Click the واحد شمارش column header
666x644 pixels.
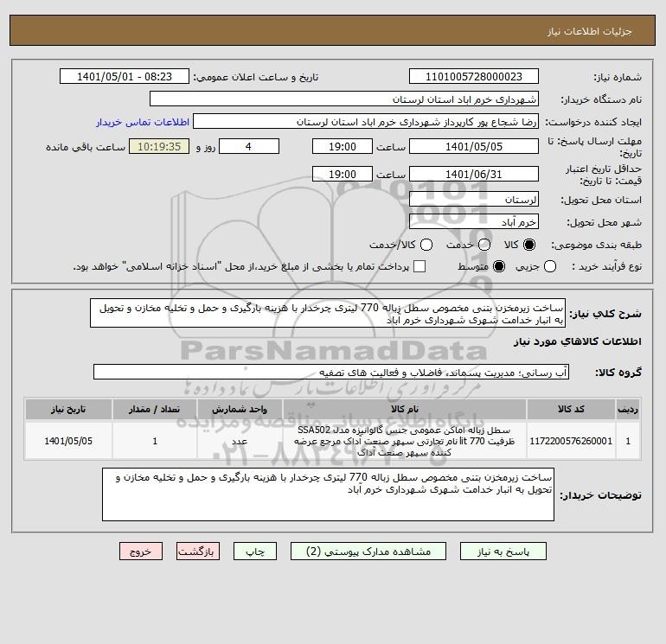tap(240, 409)
